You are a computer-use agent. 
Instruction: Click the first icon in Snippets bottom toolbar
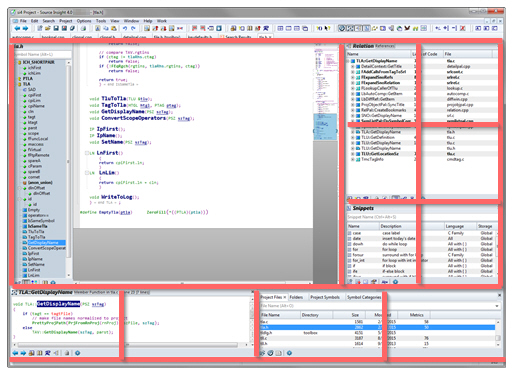[x=350, y=282]
